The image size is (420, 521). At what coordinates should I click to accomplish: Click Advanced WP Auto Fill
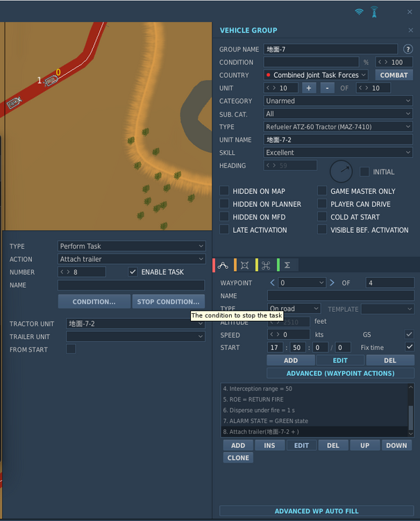pos(317,511)
